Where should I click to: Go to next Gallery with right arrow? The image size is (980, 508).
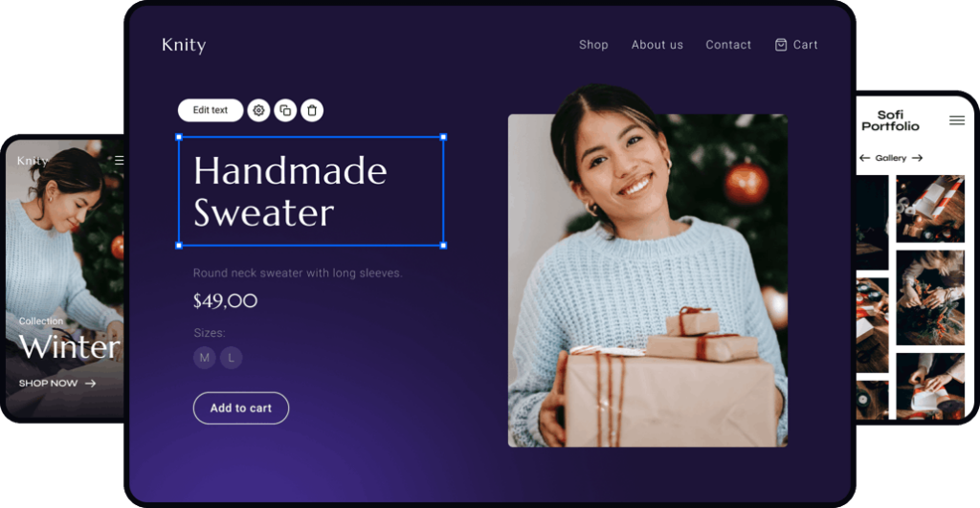(917, 158)
